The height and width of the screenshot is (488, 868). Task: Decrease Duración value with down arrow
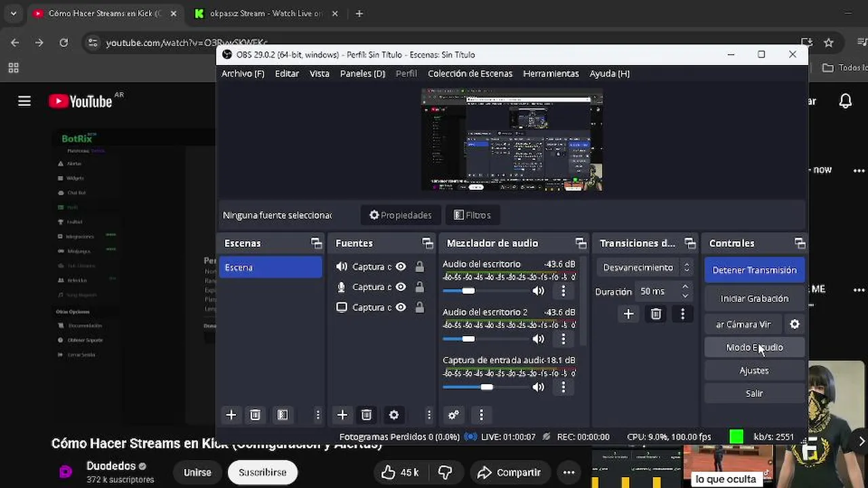[x=685, y=296]
